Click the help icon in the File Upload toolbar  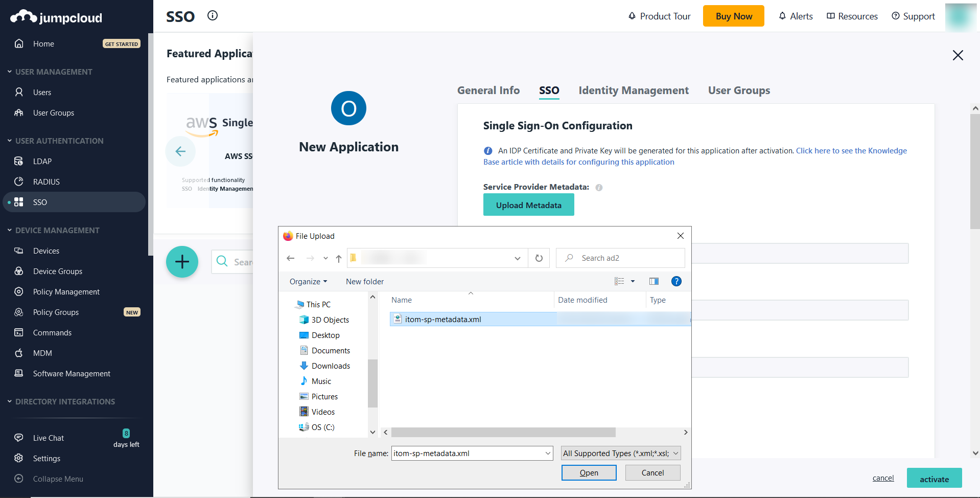coord(676,281)
